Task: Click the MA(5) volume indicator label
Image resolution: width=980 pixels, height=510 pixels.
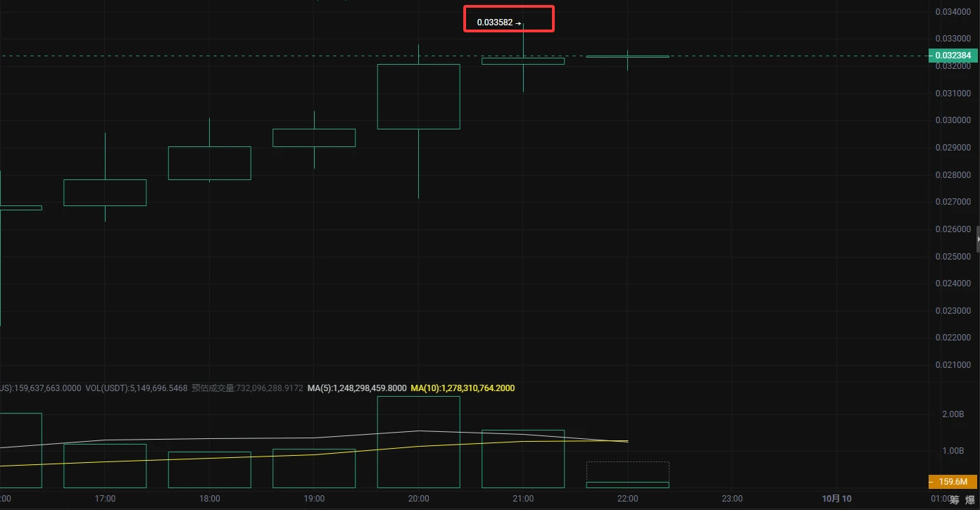Action: point(357,388)
